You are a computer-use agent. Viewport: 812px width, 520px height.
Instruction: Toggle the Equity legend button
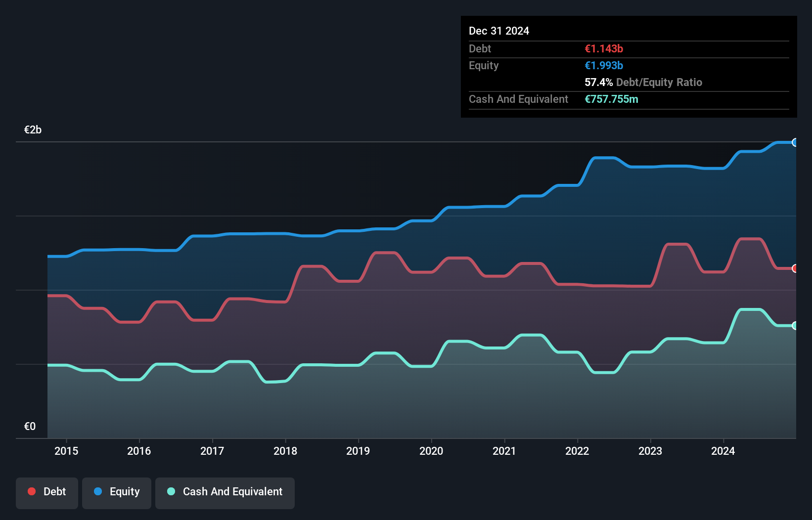click(x=117, y=493)
